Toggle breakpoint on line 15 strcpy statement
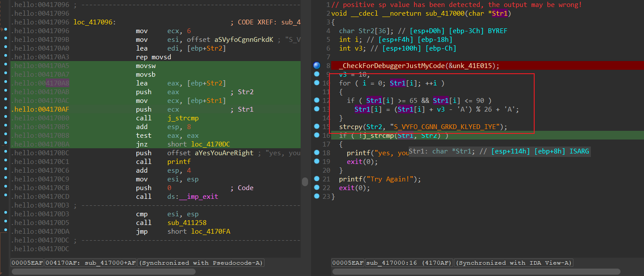This screenshot has height=276, width=644. (317, 127)
